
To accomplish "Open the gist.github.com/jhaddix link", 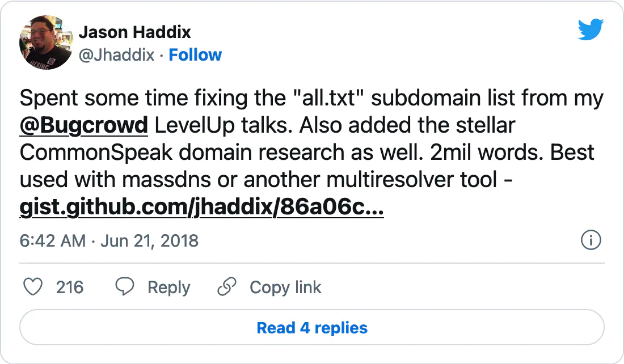I will pos(202,207).
